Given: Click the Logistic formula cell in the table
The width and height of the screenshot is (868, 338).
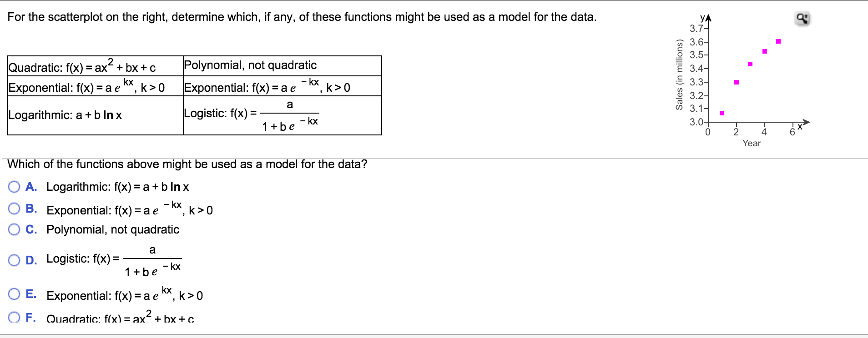Looking at the screenshot, I should coord(282,115).
